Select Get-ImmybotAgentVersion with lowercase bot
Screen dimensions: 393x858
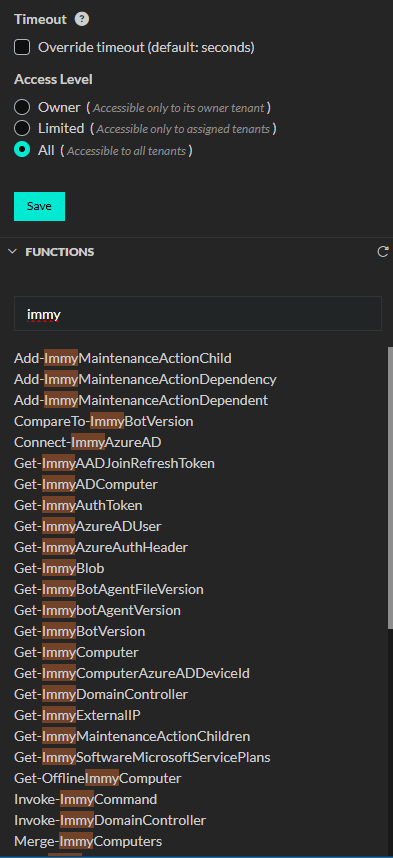[97, 610]
